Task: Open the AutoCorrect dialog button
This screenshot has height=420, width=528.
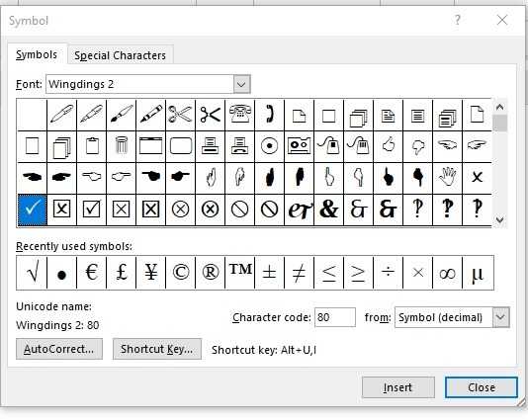Action: (x=59, y=349)
